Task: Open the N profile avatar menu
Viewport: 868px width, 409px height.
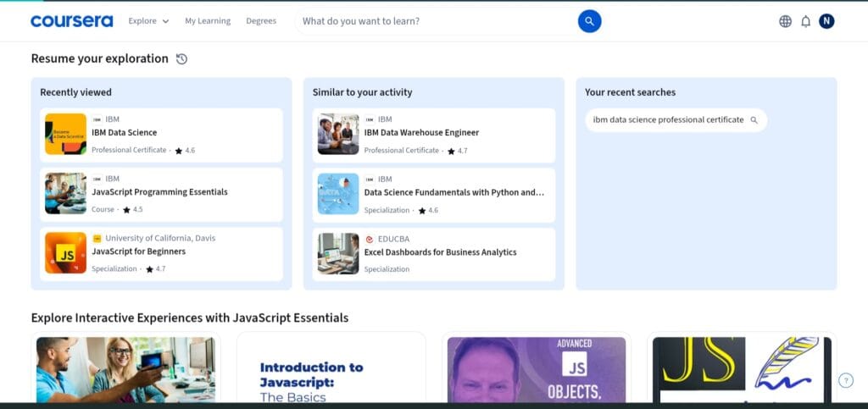Action: (826, 21)
